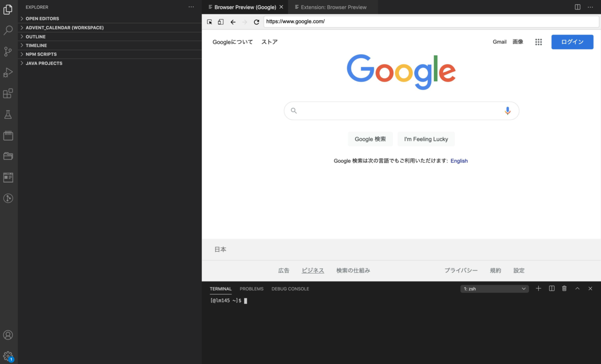Toggle the inspect element picker icon
This screenshot has height=364, width=601.
[x=210, y=22]
